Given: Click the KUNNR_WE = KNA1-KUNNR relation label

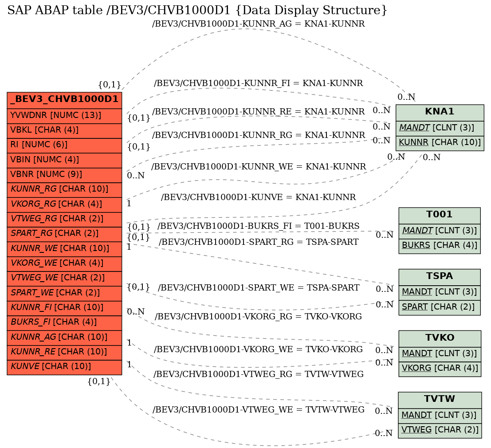Looking at the screenshot, I should [x=258, y=166].
